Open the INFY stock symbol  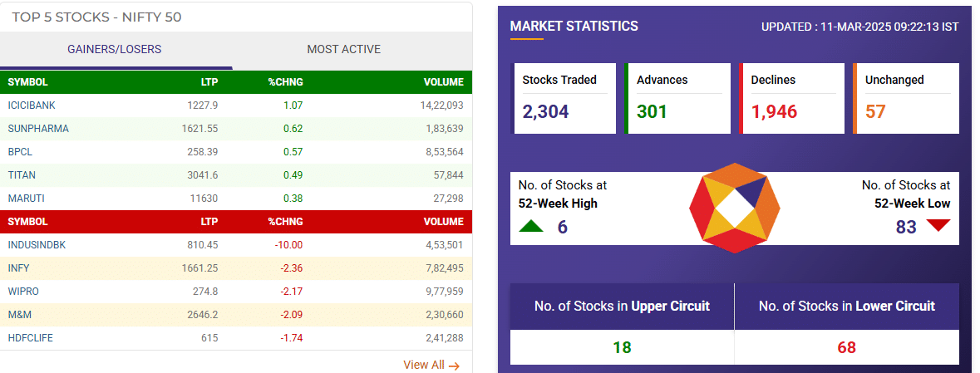pyautogui.click(x=18, y=268)
